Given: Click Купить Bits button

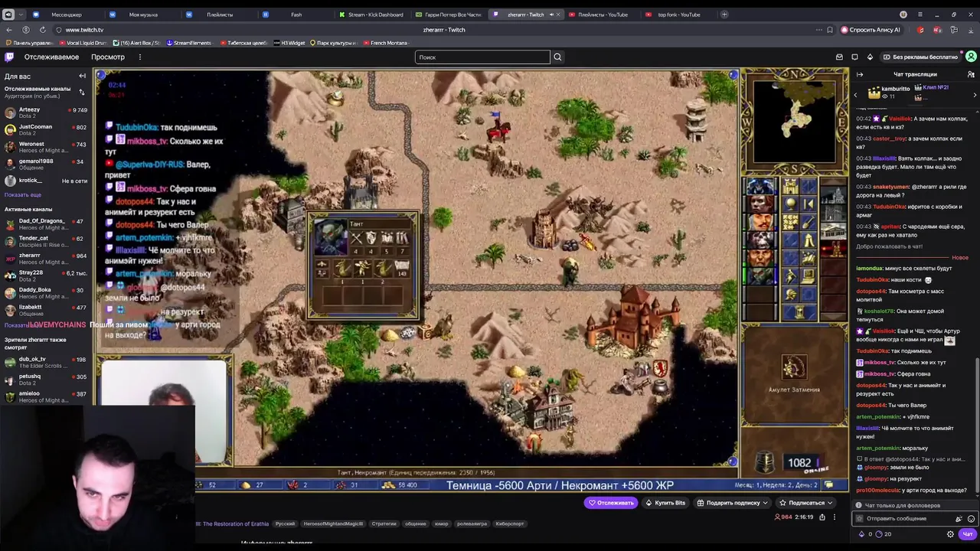Looking at the screenshot, I should [665, 503].
